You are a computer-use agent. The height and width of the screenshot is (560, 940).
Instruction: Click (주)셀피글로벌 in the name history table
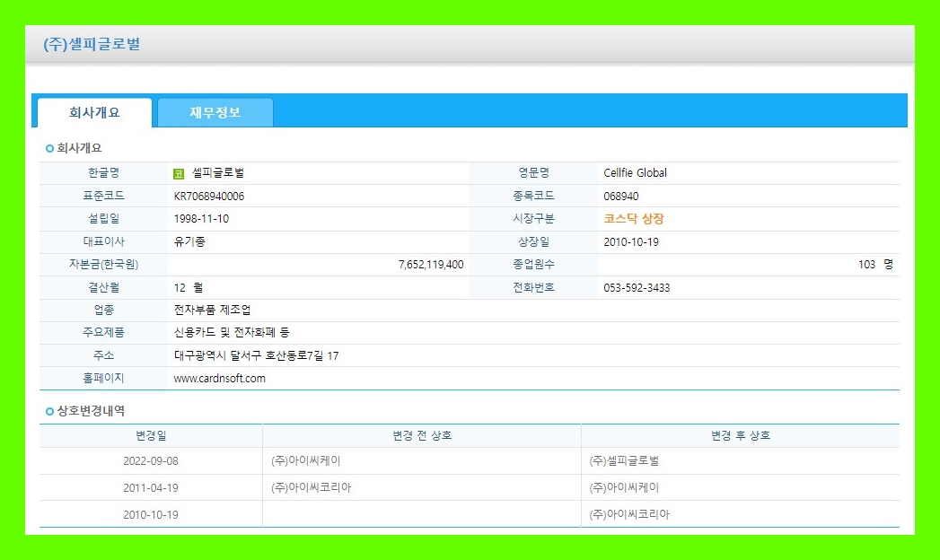pyautogui.click(x=624, y=461)
